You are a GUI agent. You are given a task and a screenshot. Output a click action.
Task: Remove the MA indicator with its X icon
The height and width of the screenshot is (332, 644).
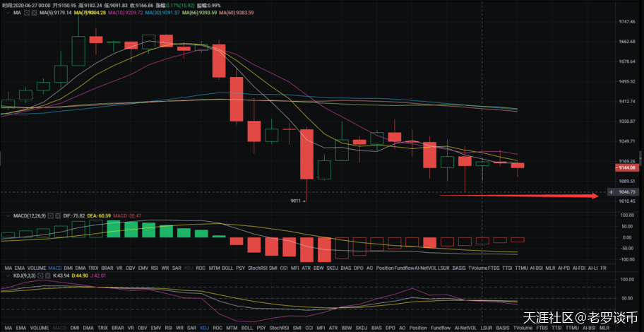tap(35, 12)
